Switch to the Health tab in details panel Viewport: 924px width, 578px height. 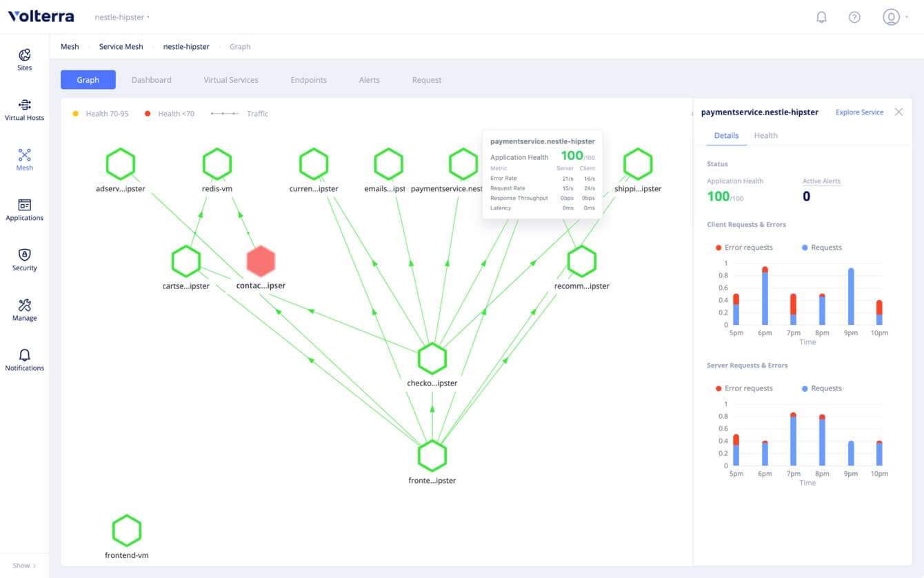(765, 135)
